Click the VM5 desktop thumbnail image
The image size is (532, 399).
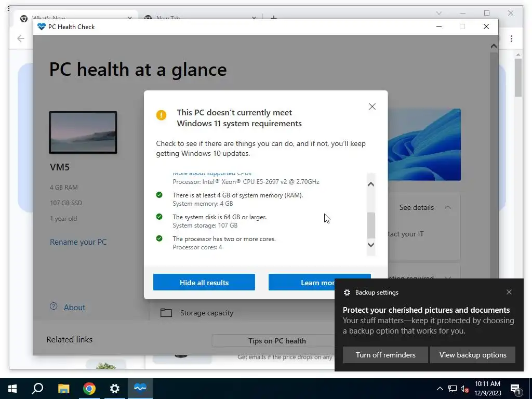tap(83, 132)
